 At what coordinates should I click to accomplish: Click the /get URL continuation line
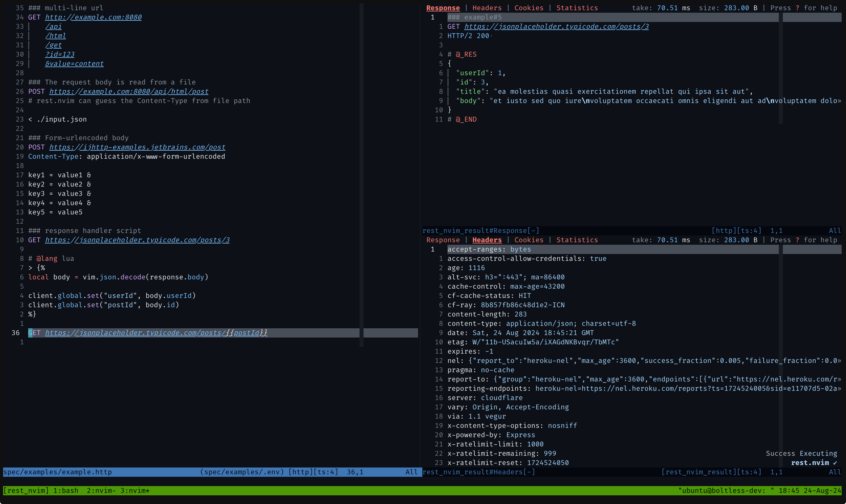pyautogui.click(x=53, y=45)
